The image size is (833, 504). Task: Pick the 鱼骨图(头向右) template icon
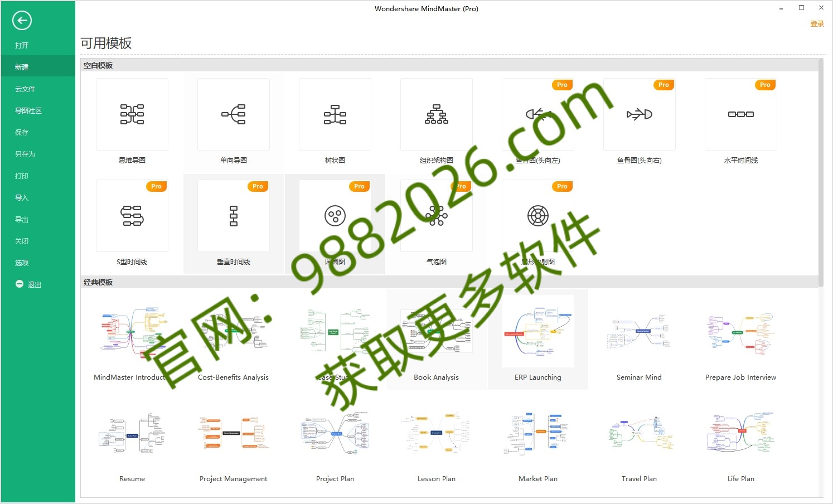[x=640, y=114]
